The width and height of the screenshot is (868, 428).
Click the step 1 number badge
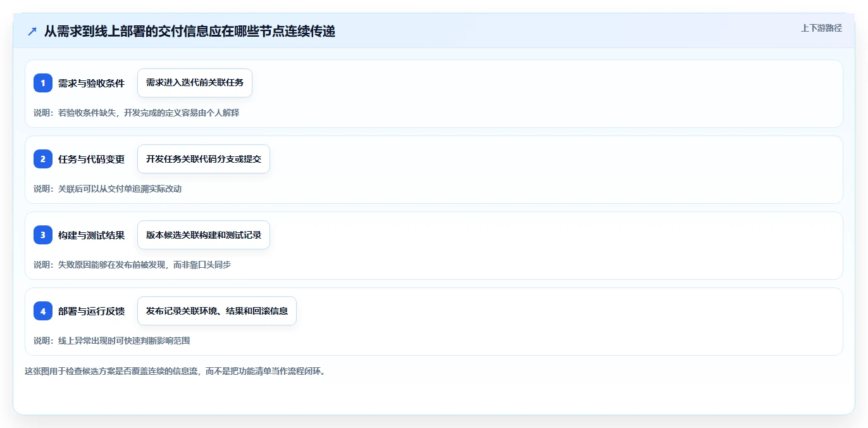43,83
